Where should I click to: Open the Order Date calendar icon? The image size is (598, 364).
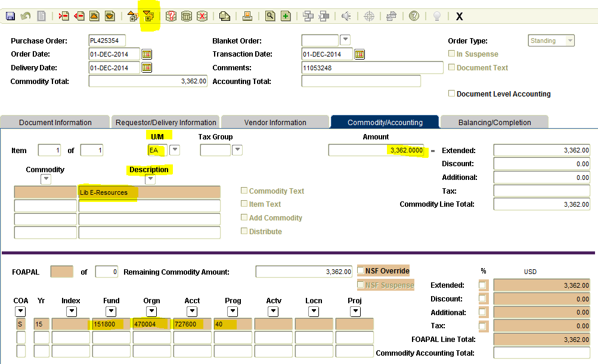coord(147,54)
